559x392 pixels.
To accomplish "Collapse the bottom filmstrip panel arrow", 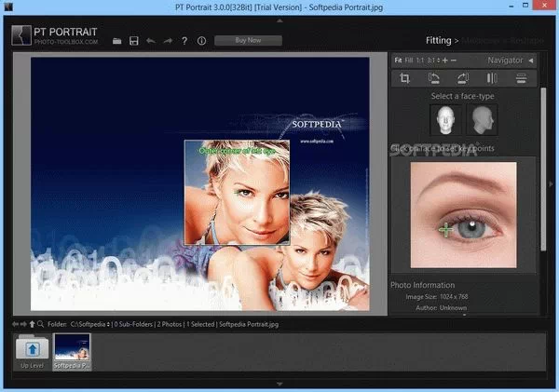I will click(279, 383).
